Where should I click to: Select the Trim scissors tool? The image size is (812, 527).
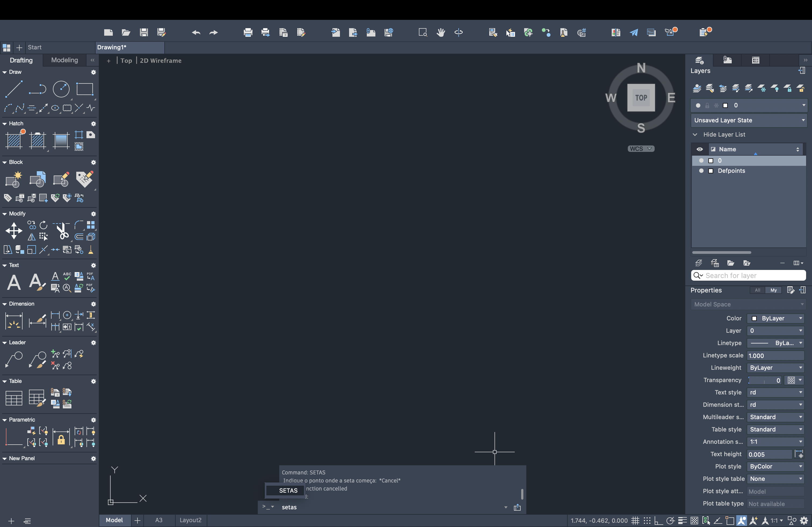coord(62,231)
